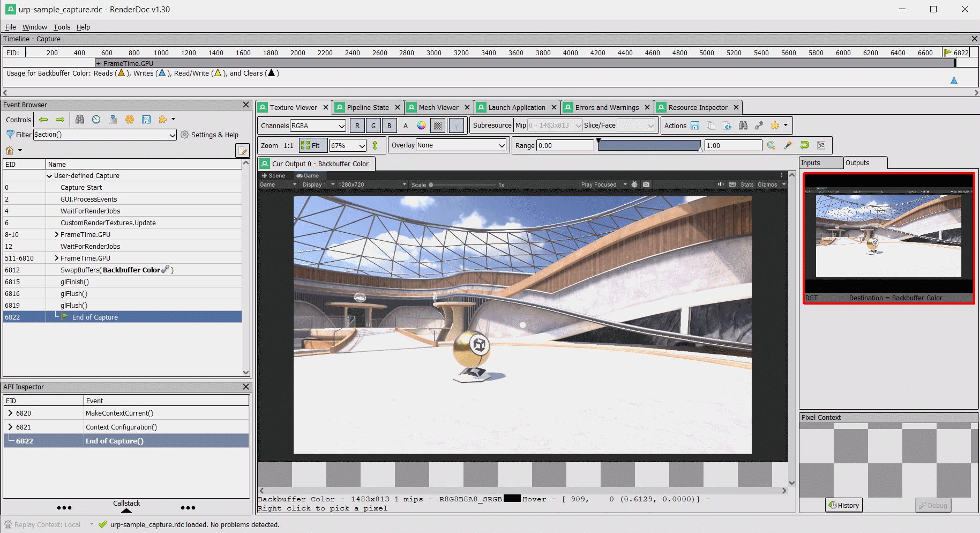Open the find events binoculars in Event Browser
This screenshot has width=980, height=533.
[x=79, y=119]
